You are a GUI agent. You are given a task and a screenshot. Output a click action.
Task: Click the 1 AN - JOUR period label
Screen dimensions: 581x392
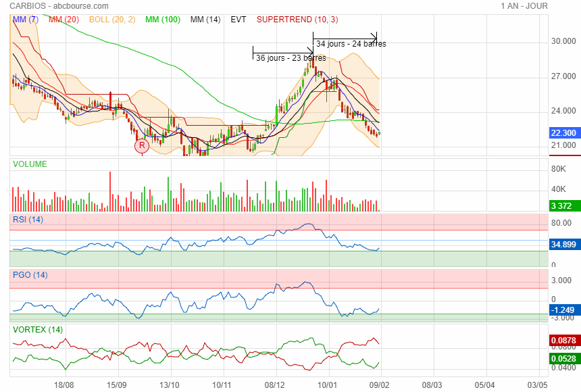524,6
